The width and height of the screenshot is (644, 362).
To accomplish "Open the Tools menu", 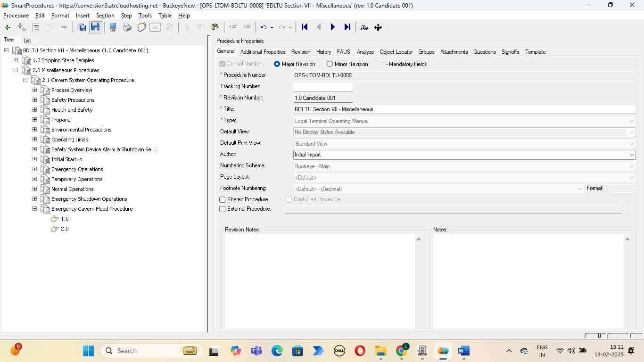I will [x=145, y=16].
